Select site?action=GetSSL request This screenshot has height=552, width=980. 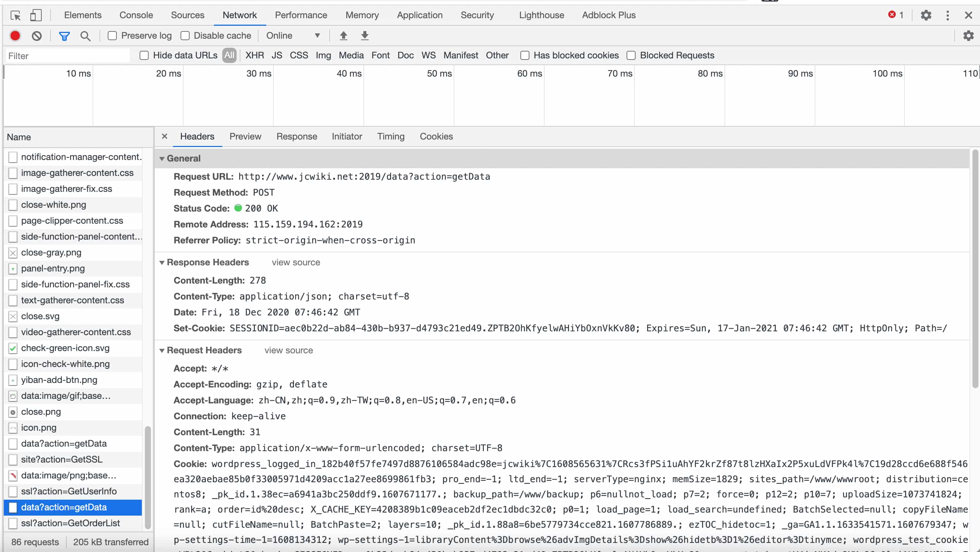tap(73, 459)
